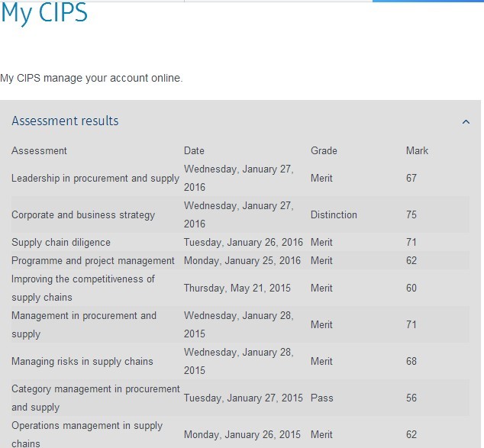Select the Mark column header
This screenshot has height=448, width=484.
click(x=417, y=150)
